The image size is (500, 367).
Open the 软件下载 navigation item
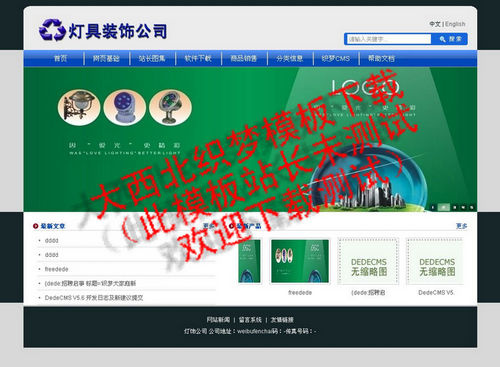[198, 59]
